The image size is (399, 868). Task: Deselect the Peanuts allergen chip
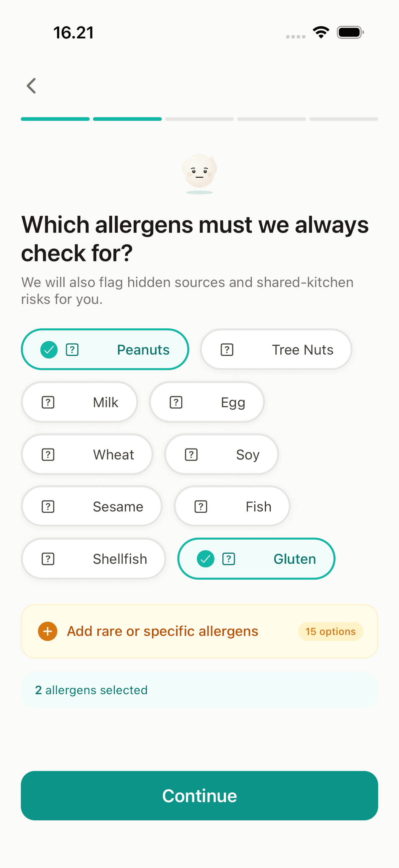pos(143,349)
